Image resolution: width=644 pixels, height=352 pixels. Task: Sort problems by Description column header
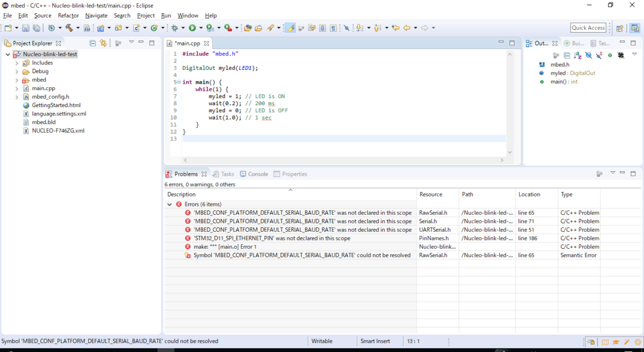click(291, 194)
